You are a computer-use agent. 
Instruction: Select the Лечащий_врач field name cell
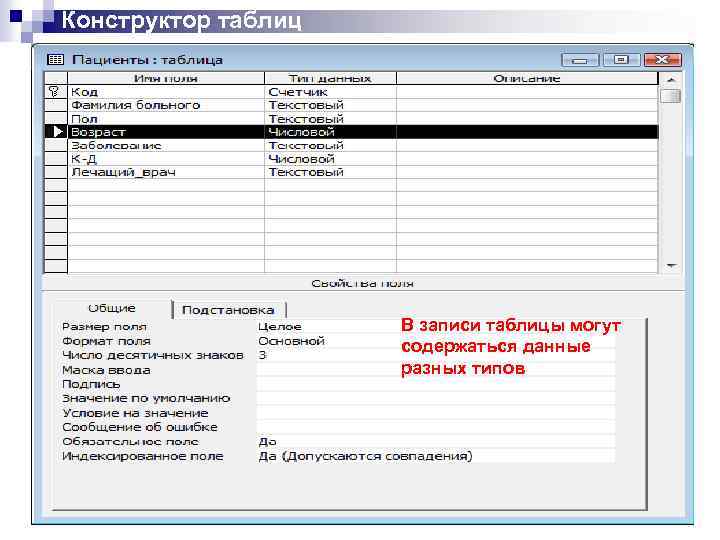(x=166, y=172)
